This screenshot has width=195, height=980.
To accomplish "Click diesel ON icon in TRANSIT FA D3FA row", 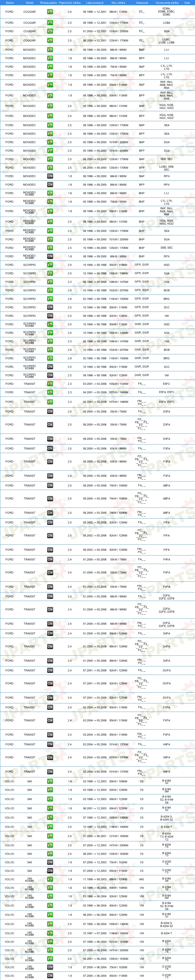I will coord(50,412).
